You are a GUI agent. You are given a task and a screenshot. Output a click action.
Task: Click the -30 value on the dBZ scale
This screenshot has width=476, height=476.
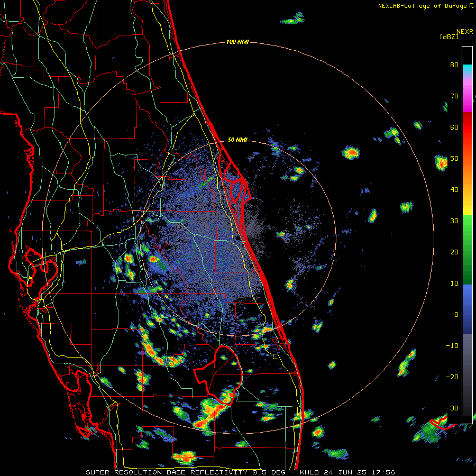click(x=452, y=408)
